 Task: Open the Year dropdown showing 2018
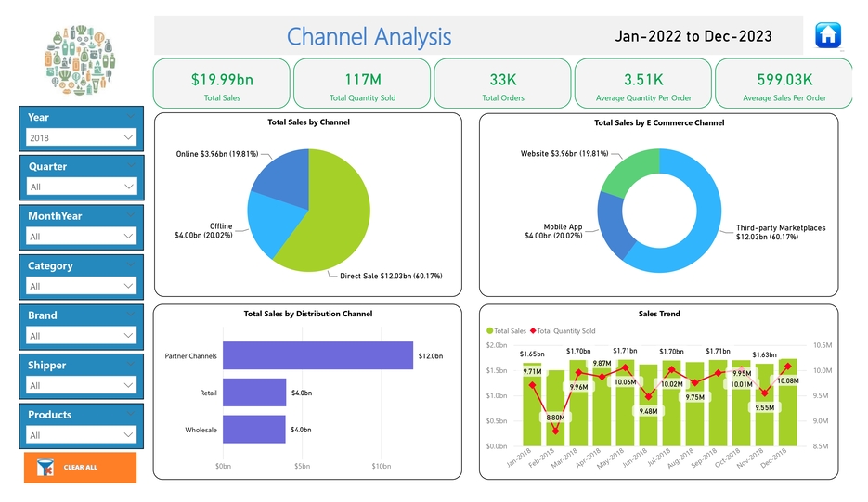point(81,137)
